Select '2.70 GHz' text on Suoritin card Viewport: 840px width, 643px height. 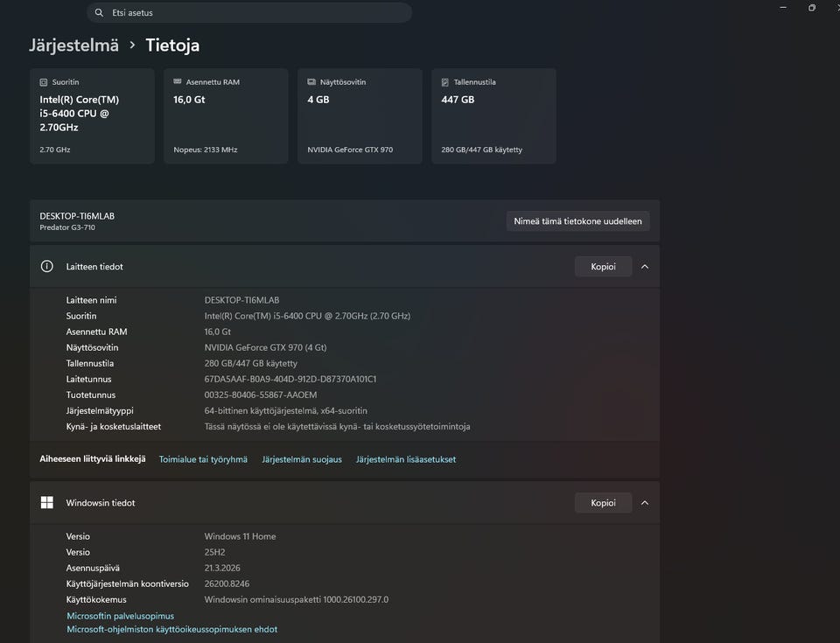coord(54,150)
